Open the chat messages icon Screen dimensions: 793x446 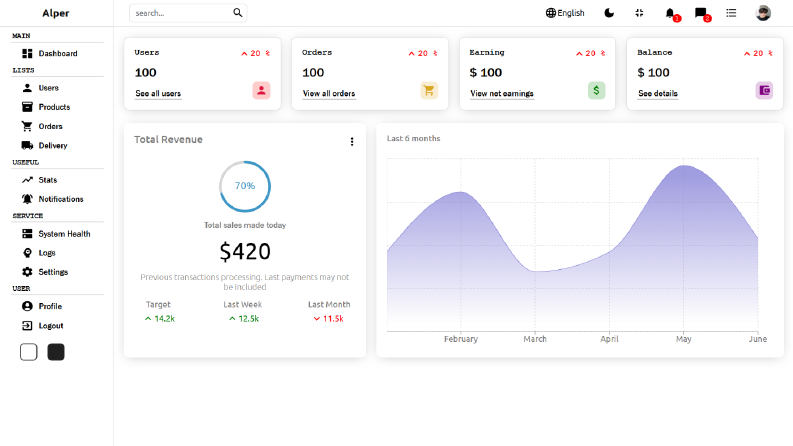[x=701, y=13]
